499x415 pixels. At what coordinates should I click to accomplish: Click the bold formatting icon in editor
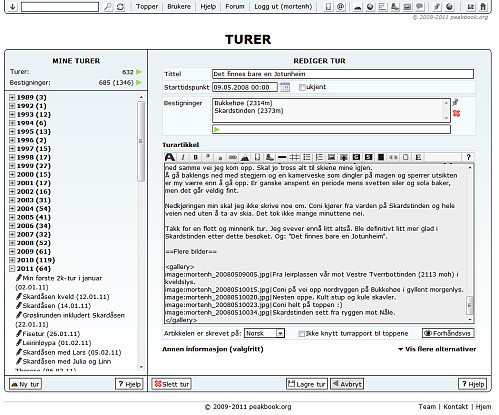(195, 157)
